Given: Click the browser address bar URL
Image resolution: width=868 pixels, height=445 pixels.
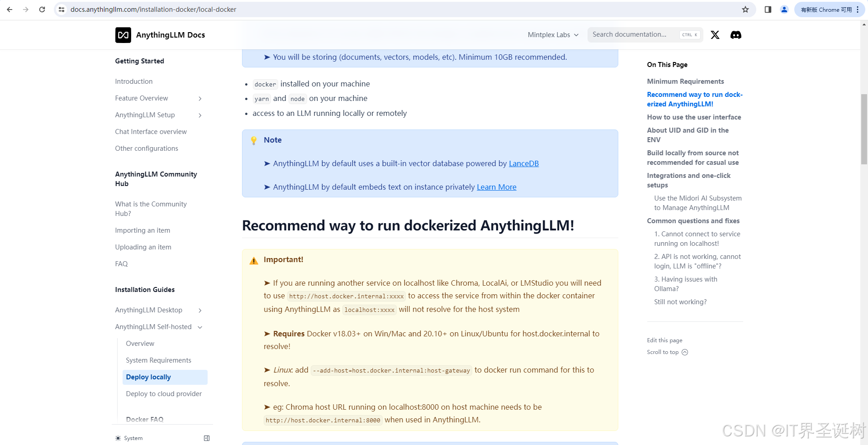Looking at the screenshot, I should [x=153, y=10].
